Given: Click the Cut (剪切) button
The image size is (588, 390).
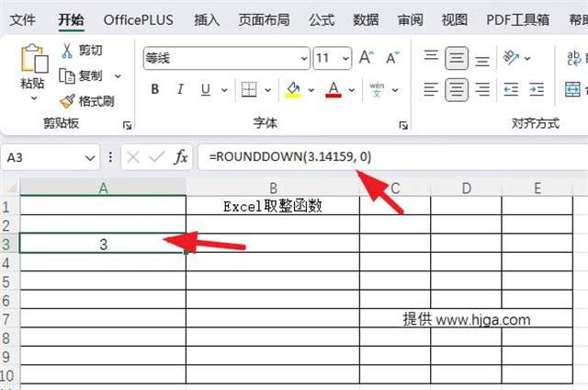Looking at the screenshot, I should tap(82, 51).
